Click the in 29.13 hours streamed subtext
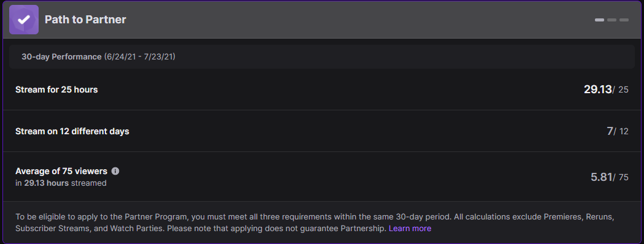 (61, 183)
